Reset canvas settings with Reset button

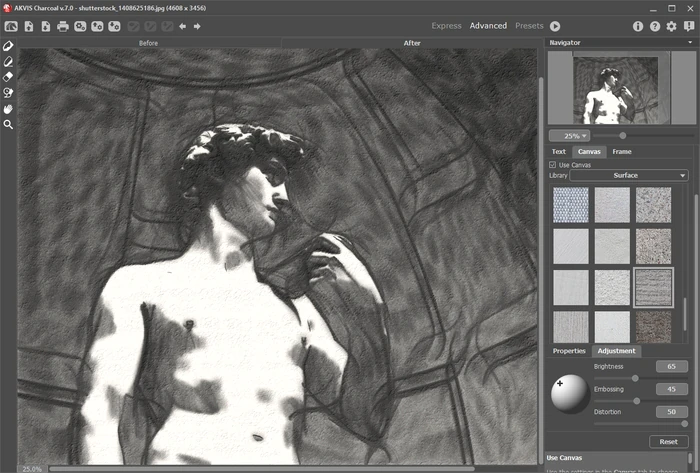(x=668, y=442)
